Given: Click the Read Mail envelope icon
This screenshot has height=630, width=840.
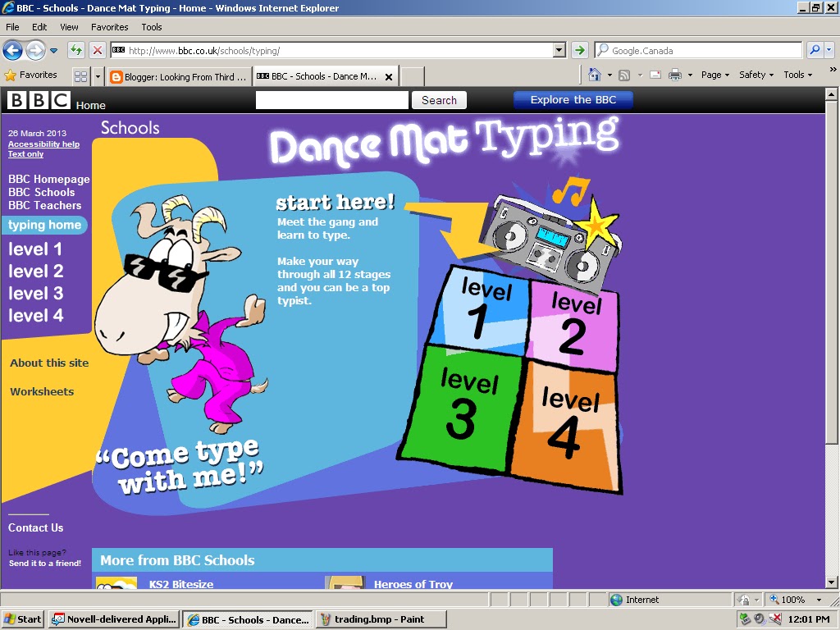Looking at the screenshot, I should tap(655, 75).
